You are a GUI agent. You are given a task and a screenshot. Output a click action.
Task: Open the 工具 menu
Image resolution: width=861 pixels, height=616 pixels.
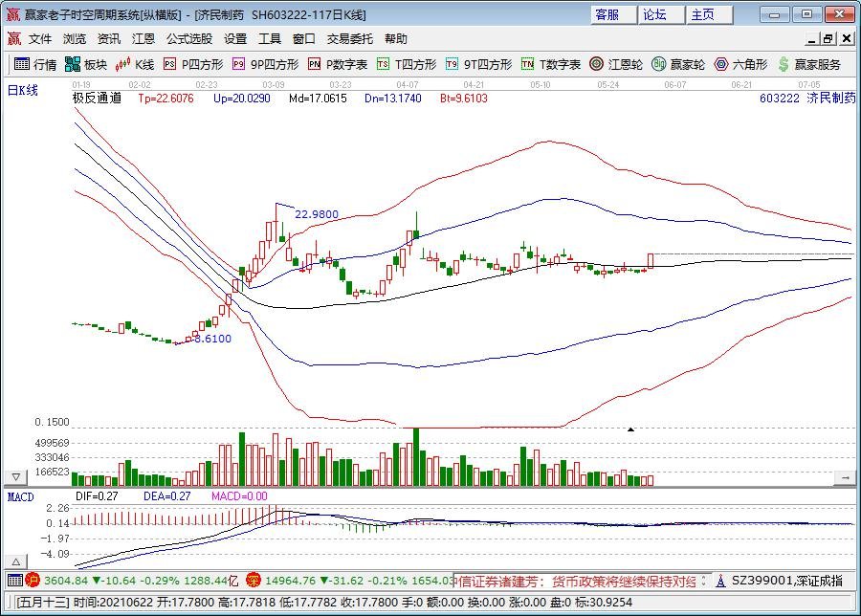tap(270, 39)
